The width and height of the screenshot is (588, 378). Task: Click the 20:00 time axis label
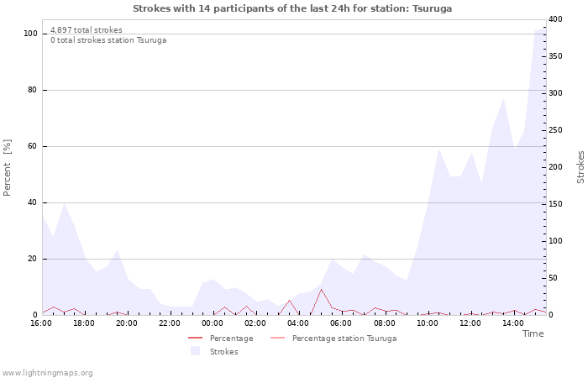(126, 323)
